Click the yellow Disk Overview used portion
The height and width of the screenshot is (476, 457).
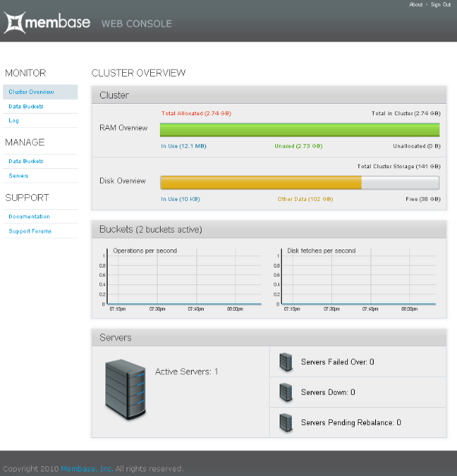(x=261, y=183)
